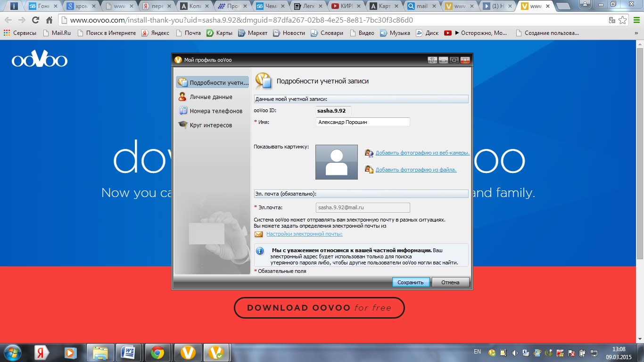Open the Словари bookmark
The image size is (644, 362).
click(327, 33)
